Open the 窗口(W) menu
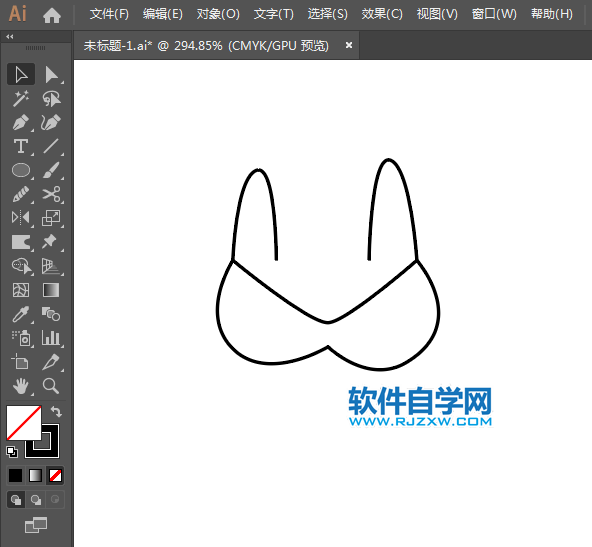The height and width of the screenshot is (547, 592). 494,14
